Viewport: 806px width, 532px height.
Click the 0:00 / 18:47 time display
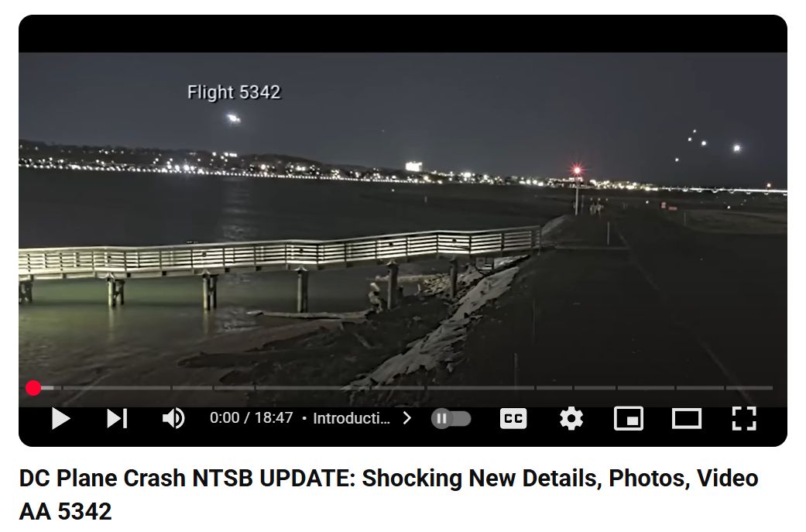[252, 418]
